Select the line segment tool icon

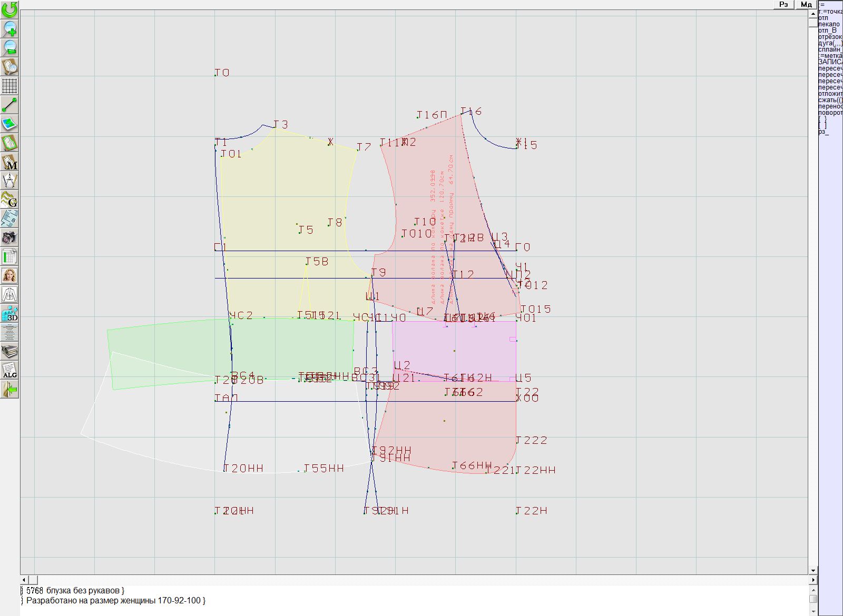coord(9,105)
